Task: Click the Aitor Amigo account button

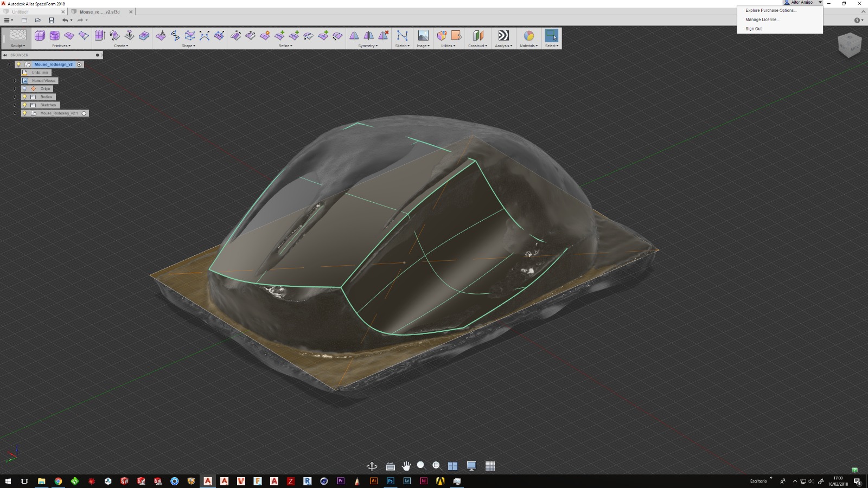Action: coord(802,2)
